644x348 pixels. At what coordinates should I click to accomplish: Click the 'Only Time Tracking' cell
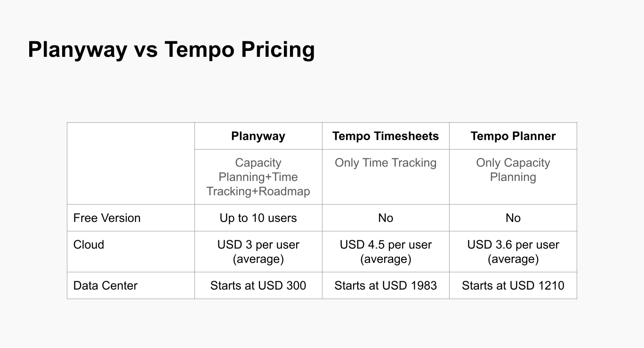(385, 163)
